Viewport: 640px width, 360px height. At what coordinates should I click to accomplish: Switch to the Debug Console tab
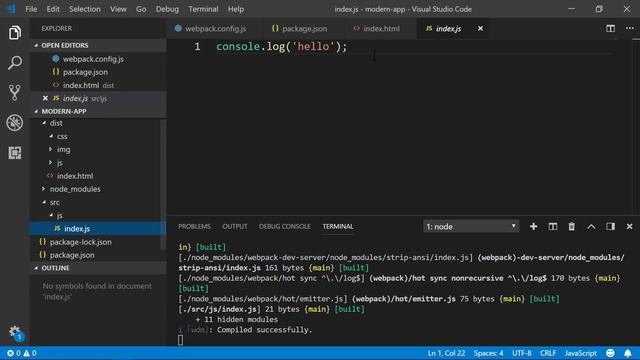click(284, 227)
